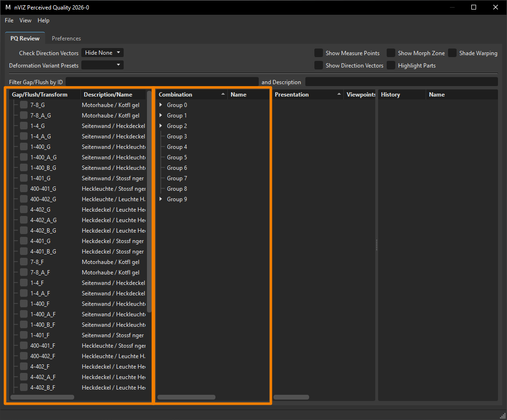Switch to the Preferences tab
This screenshot has width=507, height=420.
pyautogui.click(x=66, y=38)
